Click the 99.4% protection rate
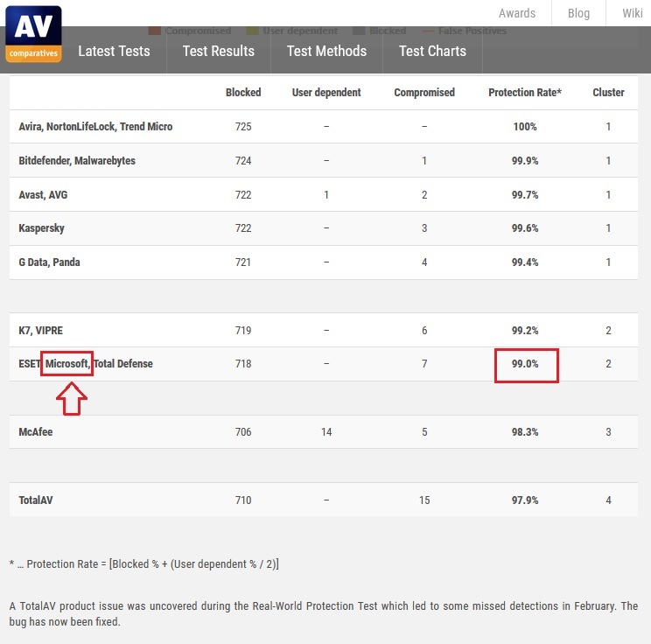This screenshot has height=644, width=651. tap(525, 262)
